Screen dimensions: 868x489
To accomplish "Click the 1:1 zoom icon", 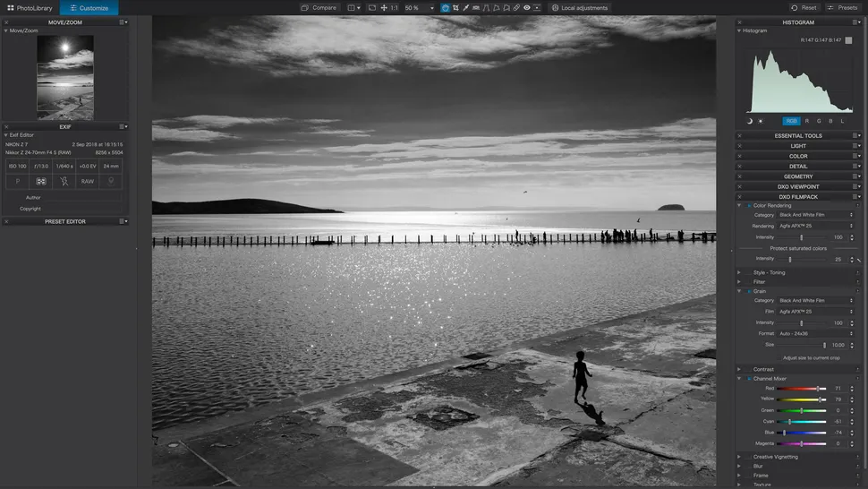I will click(x=395, y=8).
